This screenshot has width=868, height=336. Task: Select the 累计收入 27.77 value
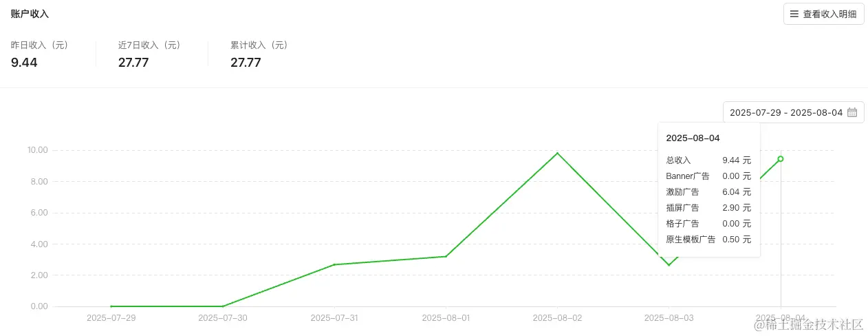[246, 63]
